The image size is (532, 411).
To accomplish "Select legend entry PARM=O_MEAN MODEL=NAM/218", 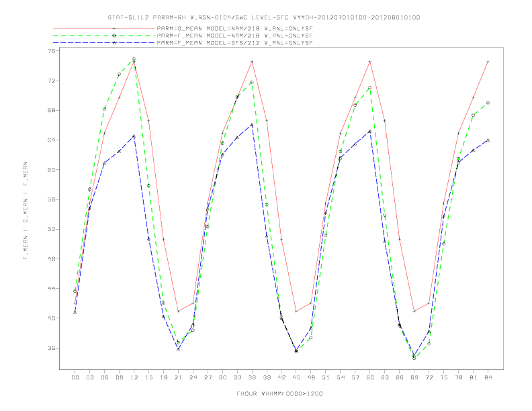I will [x=234, y=28].
